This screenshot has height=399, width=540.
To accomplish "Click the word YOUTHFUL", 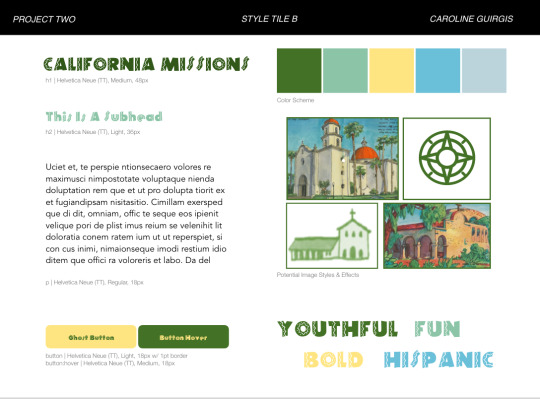I will pyautogui.click(x=338, y=328).
